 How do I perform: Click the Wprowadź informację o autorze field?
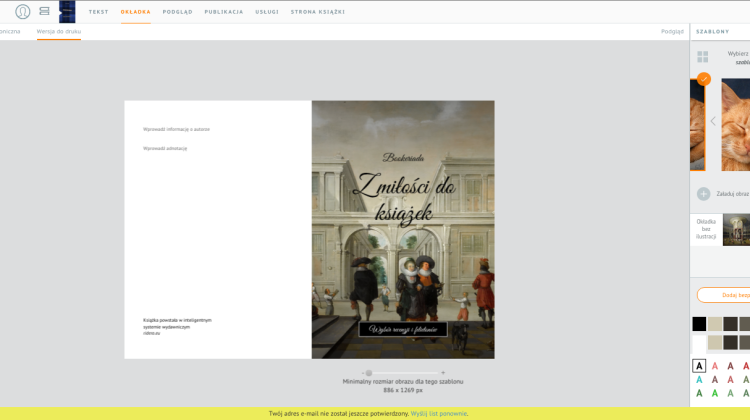pyautogui.click(x=176, y=129)
